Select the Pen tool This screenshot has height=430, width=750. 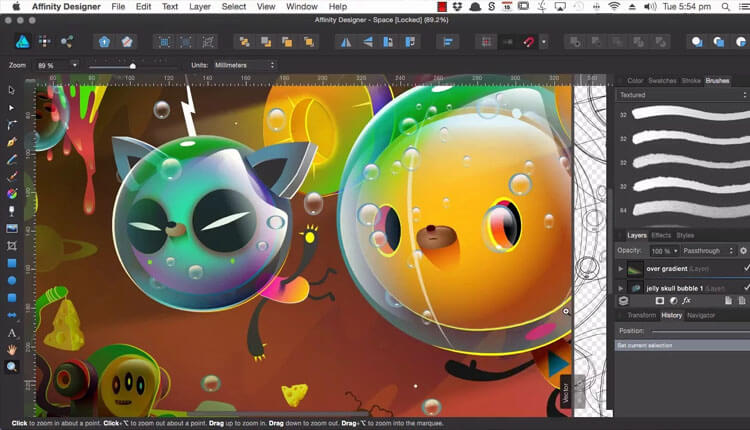pos(11,142)
